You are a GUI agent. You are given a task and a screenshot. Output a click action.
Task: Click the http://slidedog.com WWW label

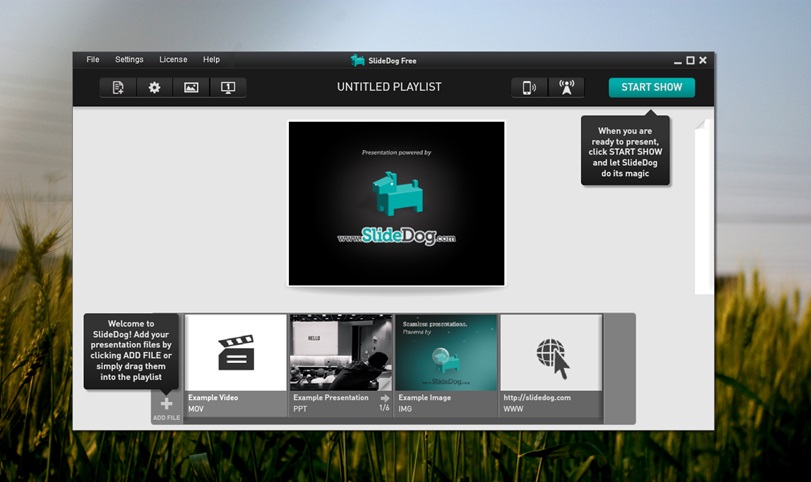pos(537,403)
